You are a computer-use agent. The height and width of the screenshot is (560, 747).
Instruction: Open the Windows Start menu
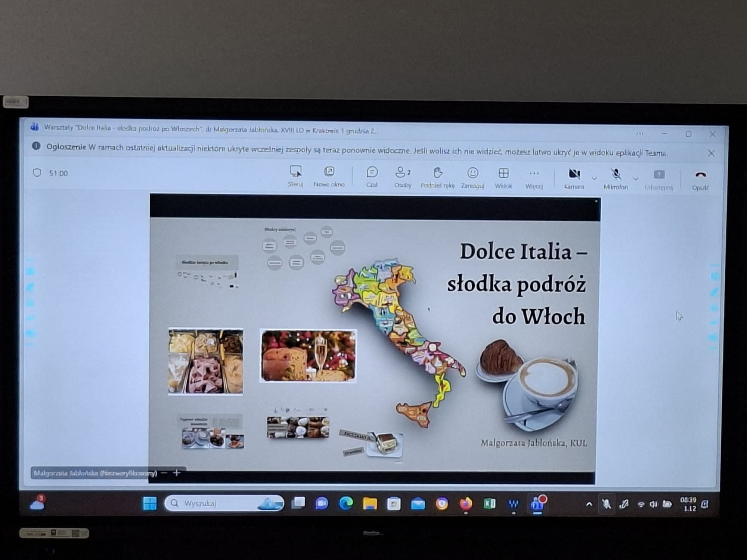point(150,503)
